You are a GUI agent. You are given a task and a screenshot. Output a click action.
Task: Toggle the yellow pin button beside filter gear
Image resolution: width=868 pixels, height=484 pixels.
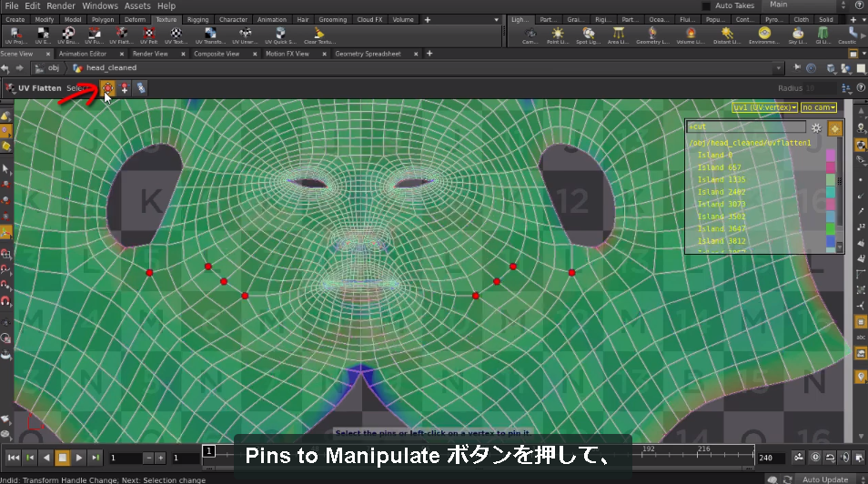[x=834, y=128]
